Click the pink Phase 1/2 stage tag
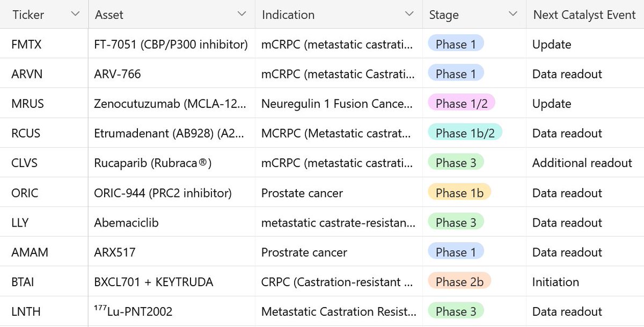This screenshot has height=327, width=644. pos(462,103)
